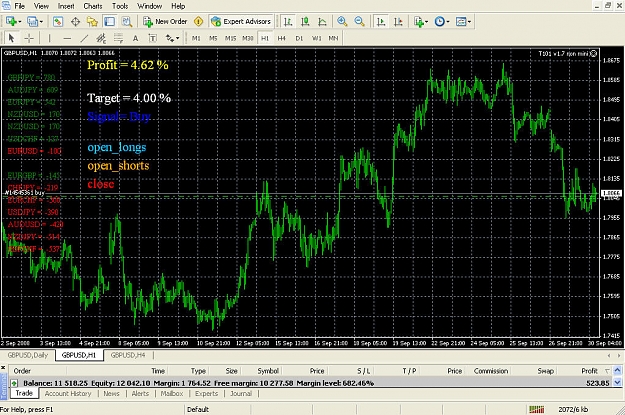
Task: Toggle the Terminal window button
Action: coord(109,22)
